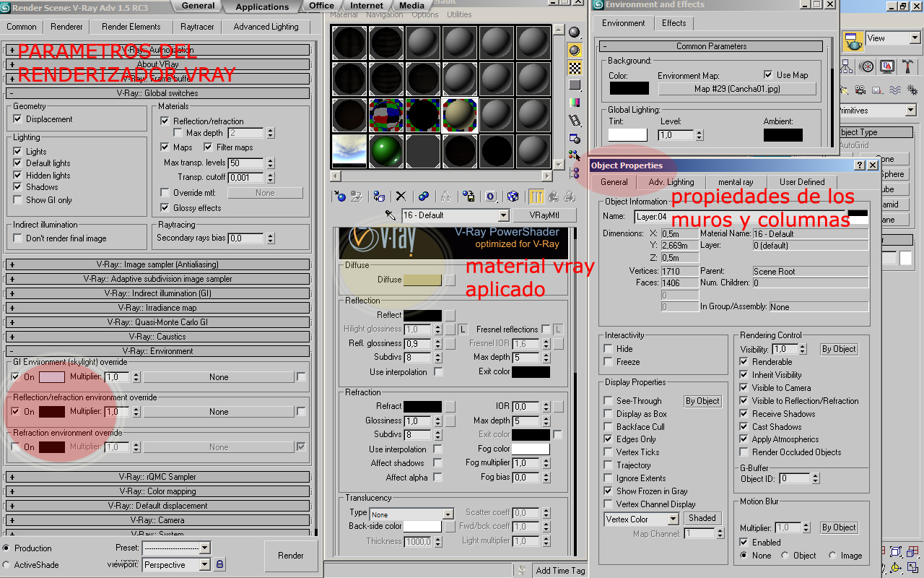Viewport: 924px width, 578px height.
Task: Expand V-Ray Indirect illumination (GI) rollout
Action: (x=158, y=293)
